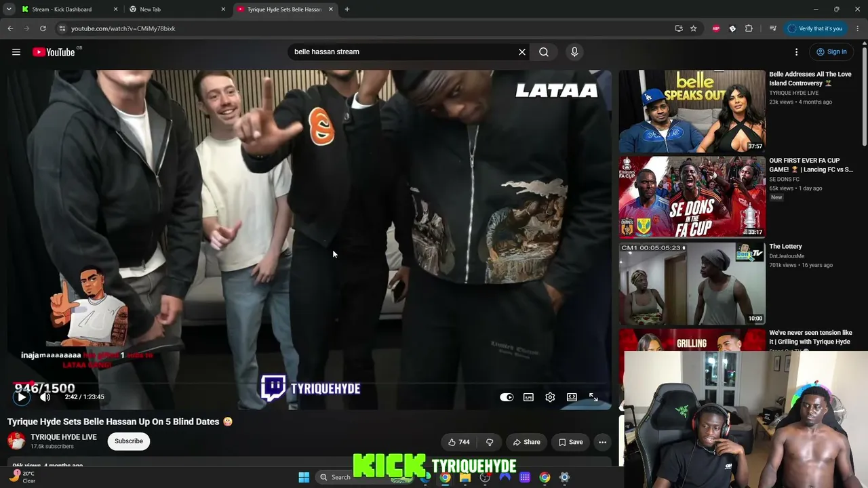Like the video with 744 likes

point(458,442)
